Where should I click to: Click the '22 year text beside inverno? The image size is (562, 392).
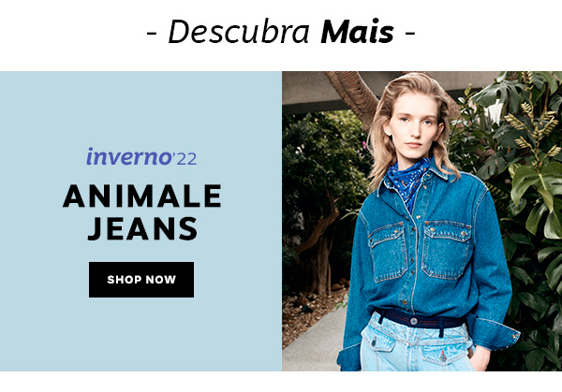[x=185, y=159]
